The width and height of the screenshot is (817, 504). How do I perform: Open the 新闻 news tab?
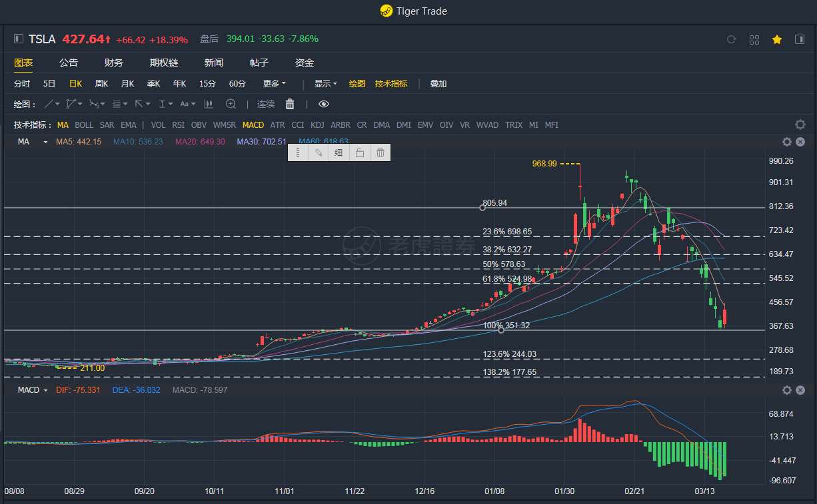[214, 63]
